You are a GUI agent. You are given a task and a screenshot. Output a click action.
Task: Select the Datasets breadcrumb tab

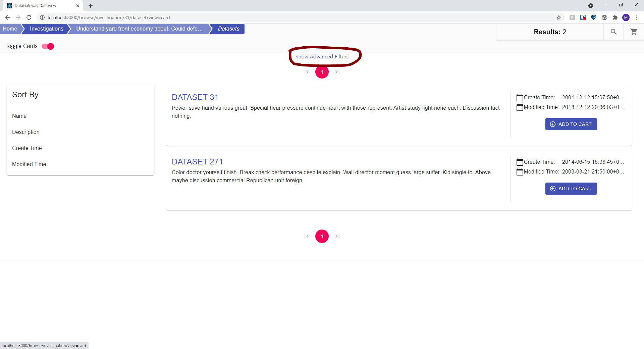coord(228,29)
